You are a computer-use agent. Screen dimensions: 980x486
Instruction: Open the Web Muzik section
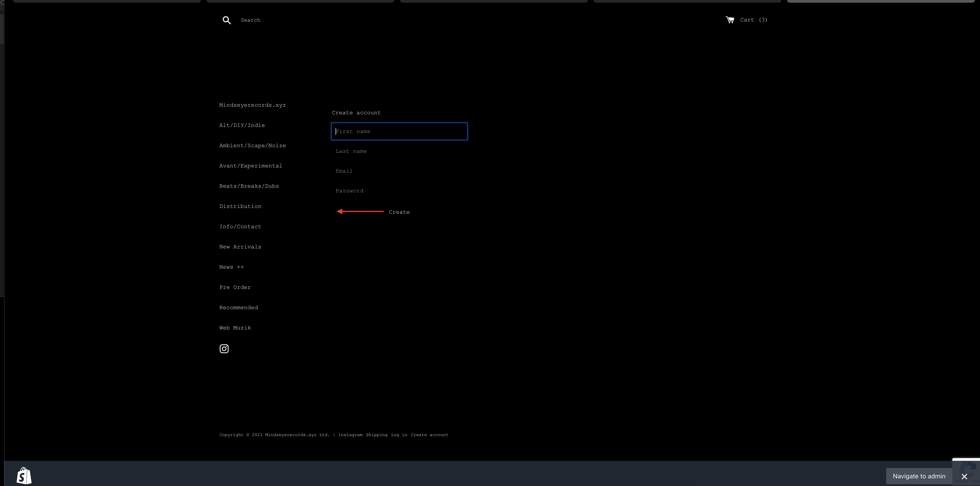pos(235,328)
